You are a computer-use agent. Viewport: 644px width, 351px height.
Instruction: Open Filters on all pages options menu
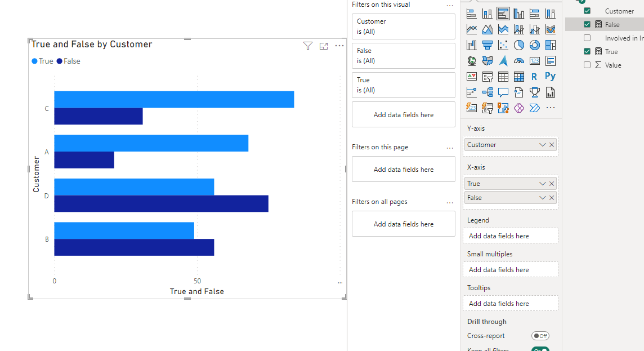click(450, 203)
